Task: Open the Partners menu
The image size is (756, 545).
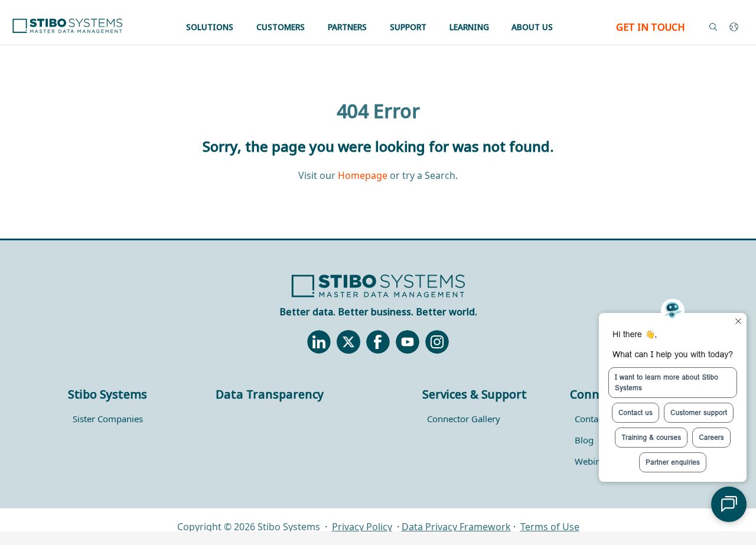Action: point(347,27)
